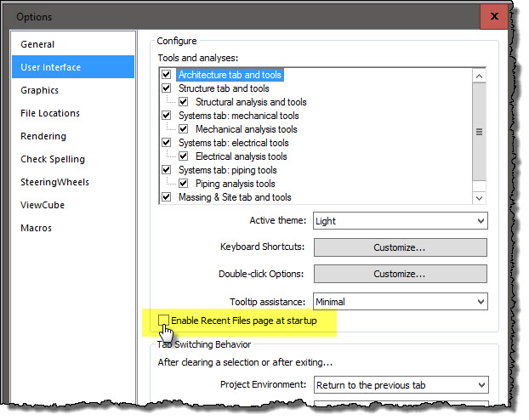The height and width of the screenshot is (420, 529).
Task: Open the Tooltip assistance dropdown
Action: pyautogui.click(x=400, y=302)
